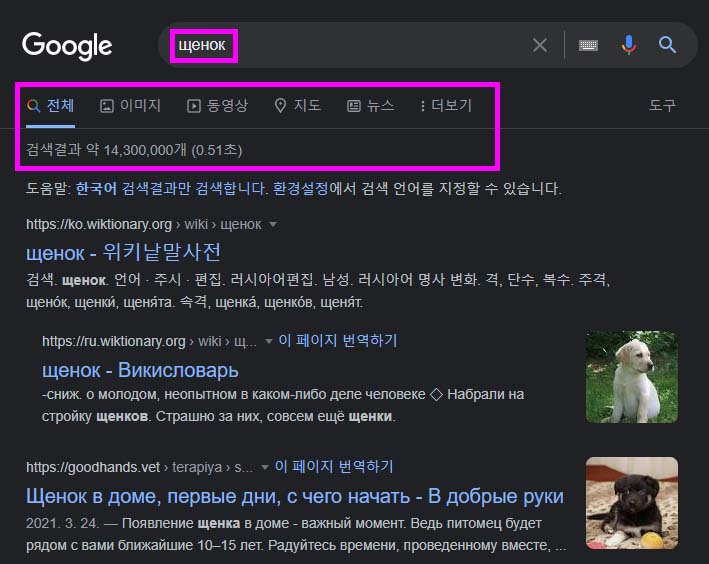Open the 도구 tools button

pyautogui.click(x=662, y=105)
